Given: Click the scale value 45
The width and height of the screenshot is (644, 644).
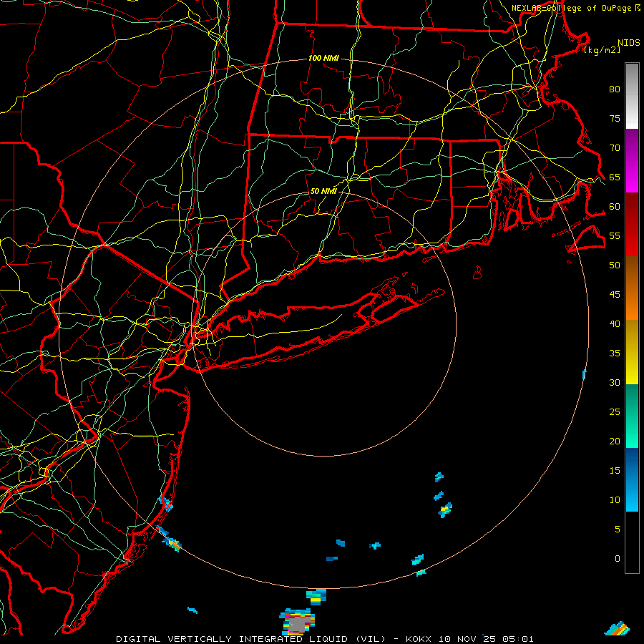Looking at the screenshot, I should [x=615, y=295].
